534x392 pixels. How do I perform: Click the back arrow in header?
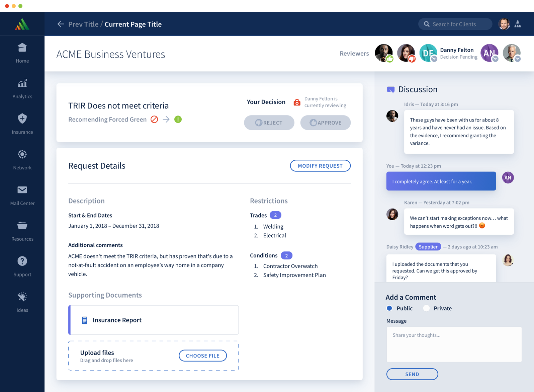click(61, 24)
